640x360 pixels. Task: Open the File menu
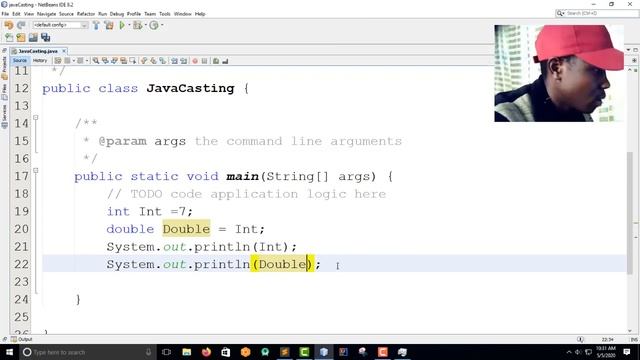pos(5,14)
